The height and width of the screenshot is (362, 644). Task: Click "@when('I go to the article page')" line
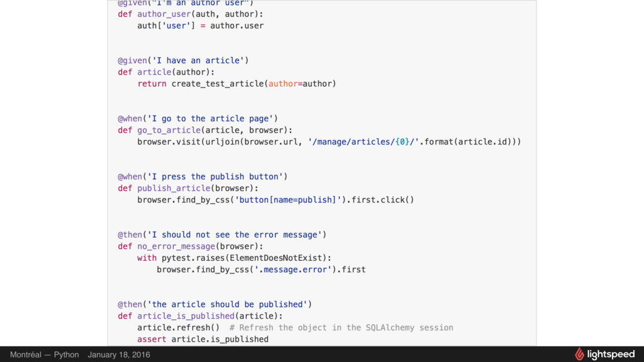pyautogui.click(x=198, y=119)
